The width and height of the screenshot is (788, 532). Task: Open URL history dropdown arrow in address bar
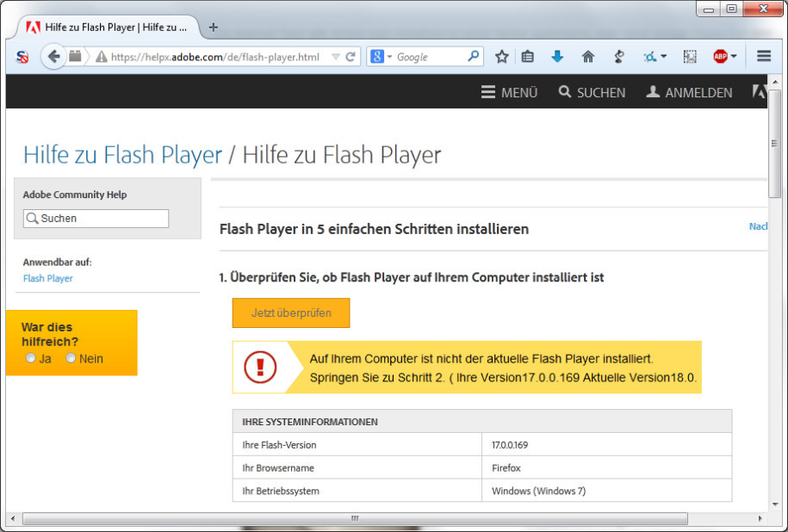pyautogui.click(x=336, y=57)
